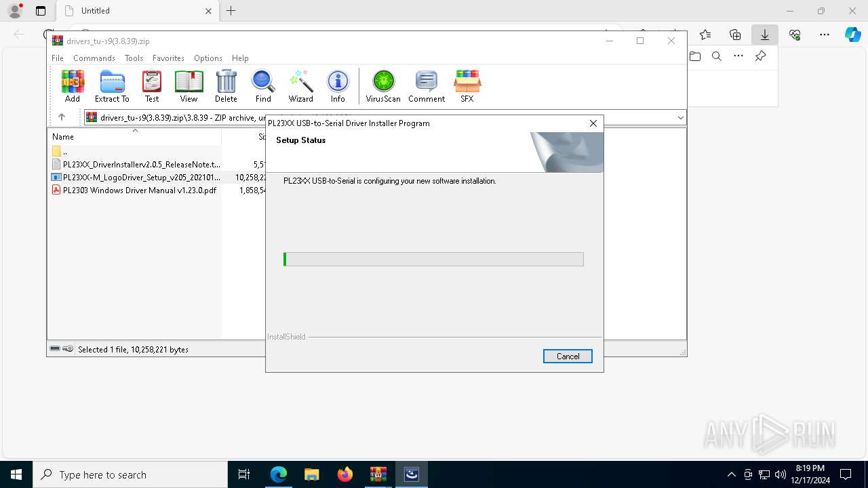Open the Help menu in WinRAR
This screenshot has width=868, height=488.
[x=240, y=58]
